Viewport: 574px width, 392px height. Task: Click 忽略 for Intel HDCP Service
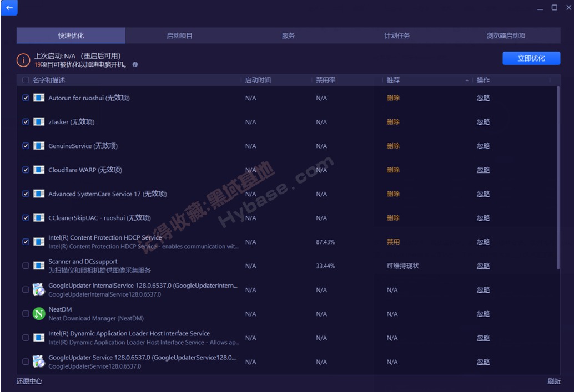click(483, 242)
